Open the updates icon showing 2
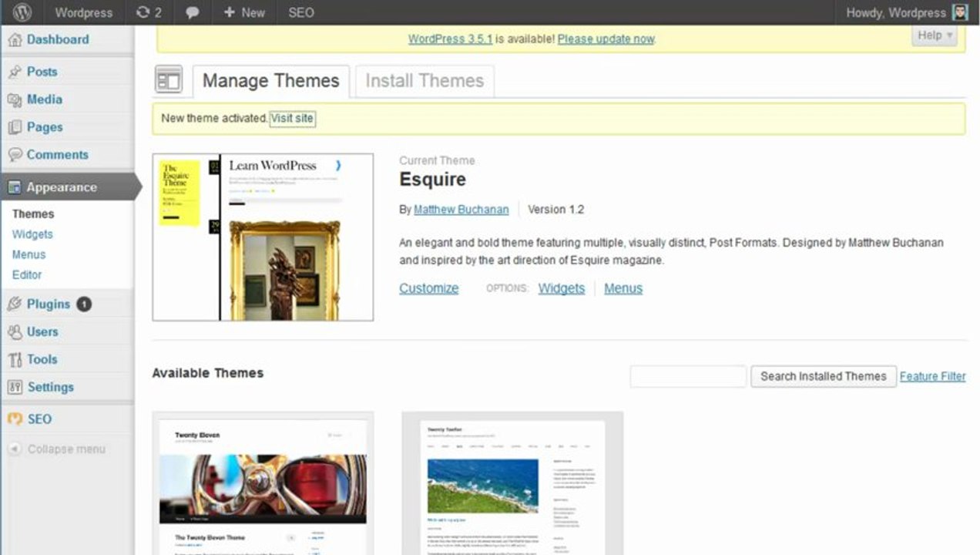This screenshot has width=980, height=555. click(149, 12)
